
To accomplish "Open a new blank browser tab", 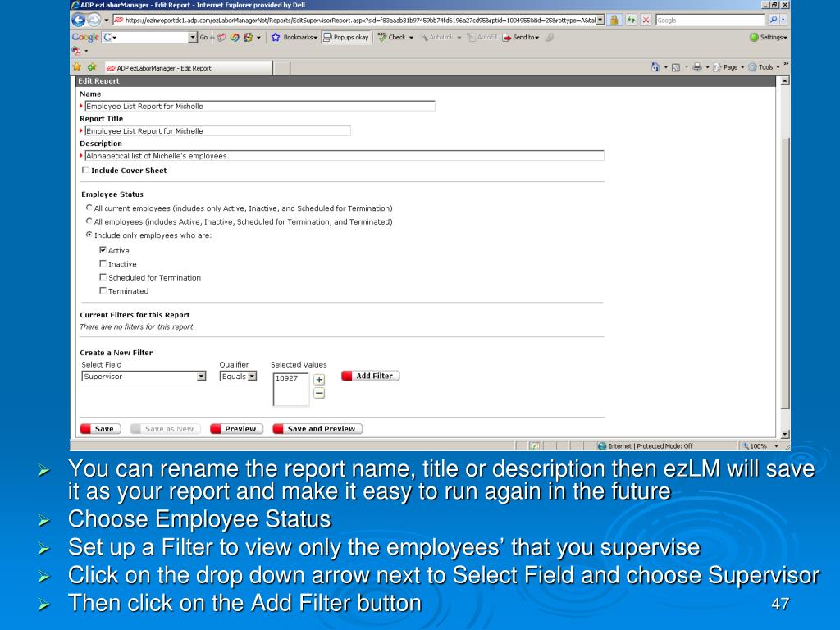I will click(x=282, y=68).
